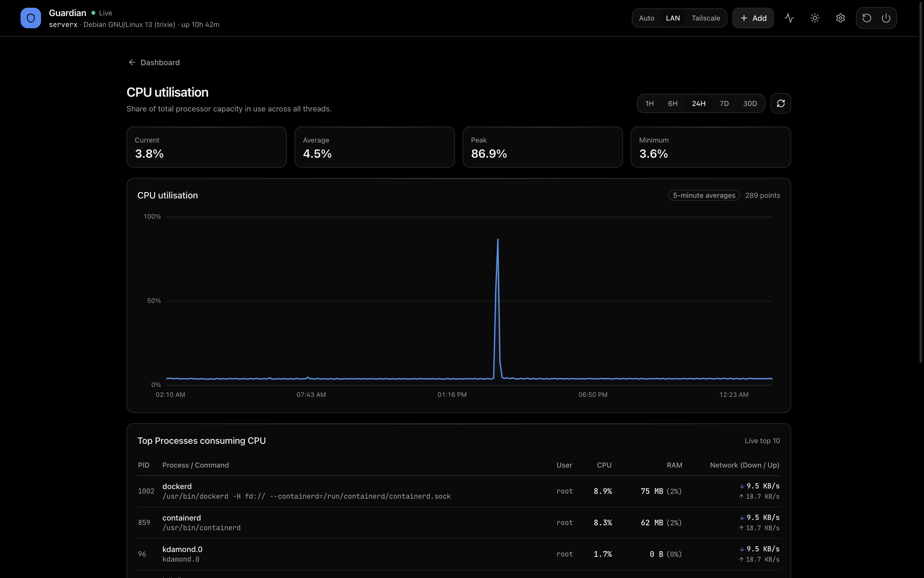This screenshot has height=578, width=924.
Task: Click the kdamond.0 process name
Action: (x=183, y=549)
